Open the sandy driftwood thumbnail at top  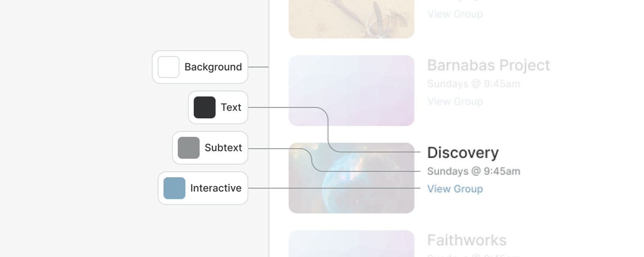pyautogui.click(x=351, y=18)
